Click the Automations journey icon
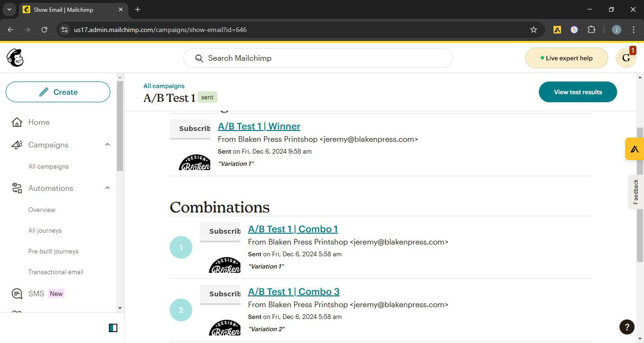The height and width of the screenshot is (343, 644). (x=17, y=188)
